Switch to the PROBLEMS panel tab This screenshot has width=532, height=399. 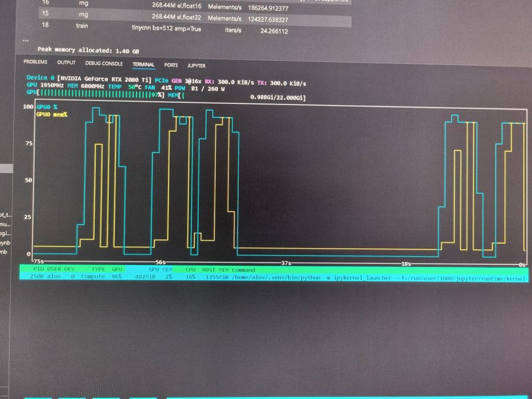tap(35, 63)
